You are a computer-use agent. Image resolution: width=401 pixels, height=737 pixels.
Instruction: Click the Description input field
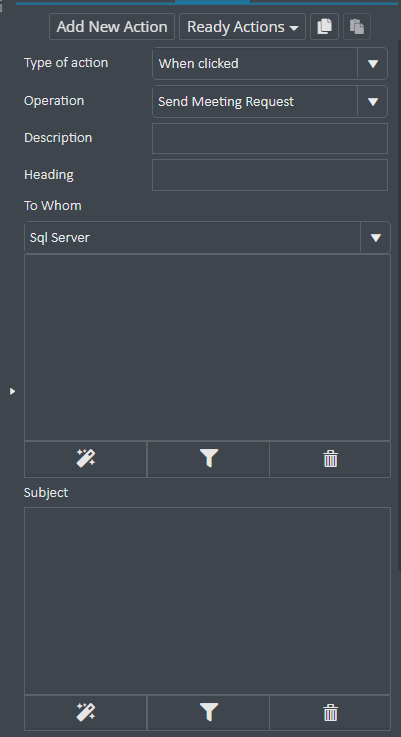click(270, 138)
